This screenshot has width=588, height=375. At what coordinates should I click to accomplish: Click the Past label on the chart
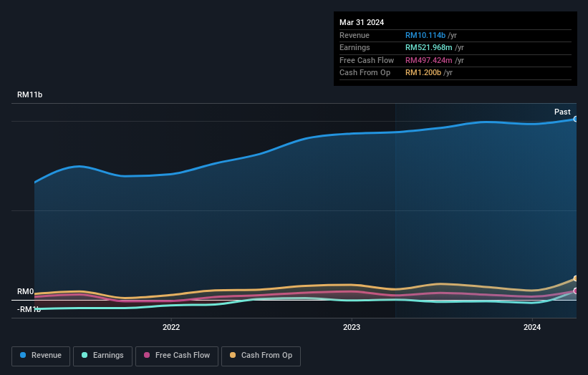coord(562,112)
